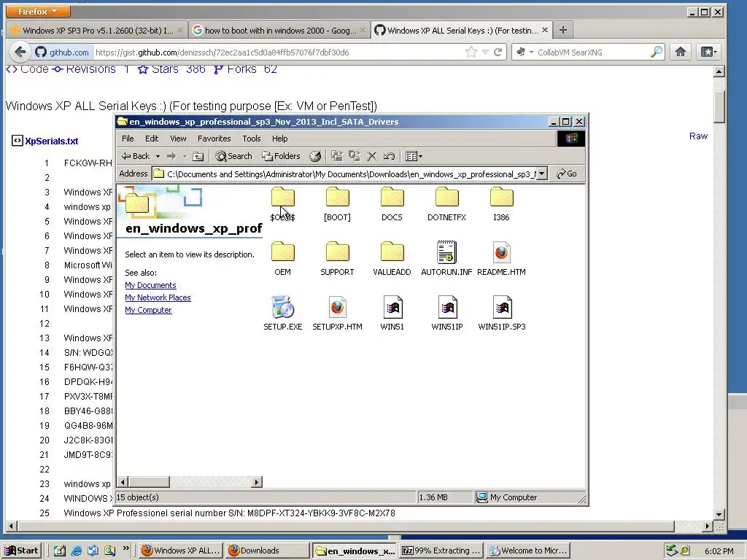This screenshot has height=560, width=747.
Task: Open the History pane icon
Action: coord(315,156)
